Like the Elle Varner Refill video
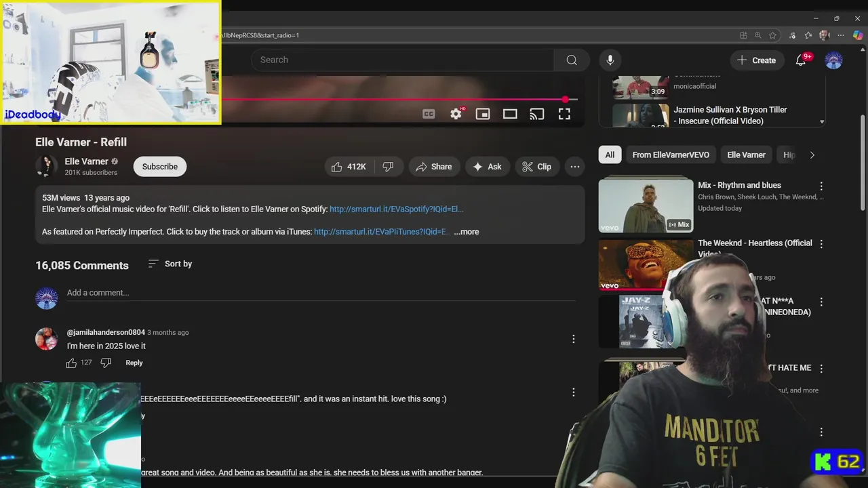This screenshot has width=868, height=488. point(349,167)
